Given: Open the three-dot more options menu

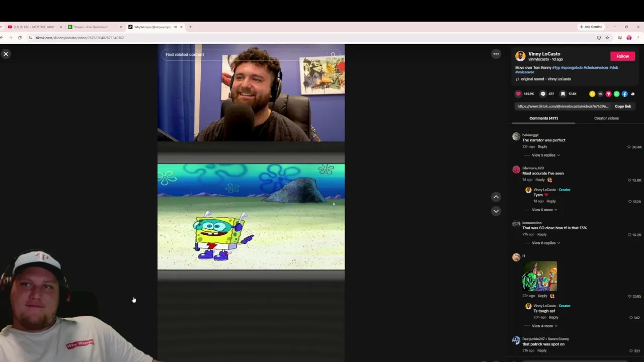Looking at the screenshot, I should click(496, 54).
